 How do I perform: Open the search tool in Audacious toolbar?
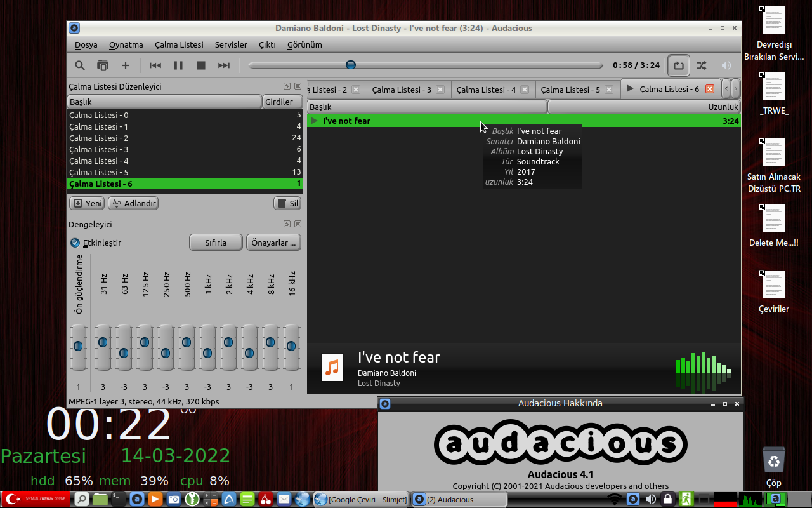tap(80, 65)
